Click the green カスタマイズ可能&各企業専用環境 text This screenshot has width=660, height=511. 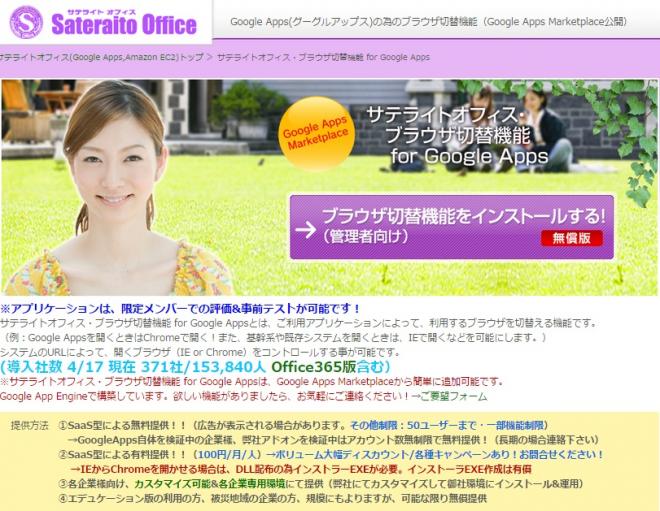coord(210,484)
